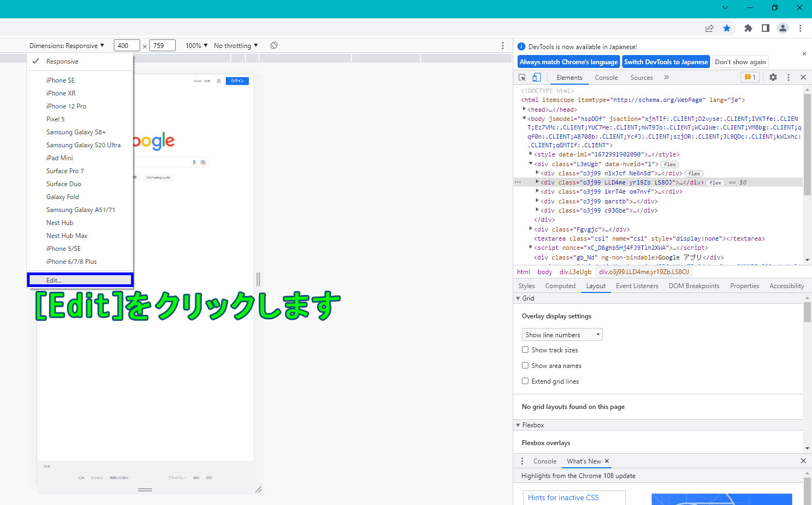Open the Computed pane tab
Viewport: 812px width, 505px height.
point(560,286)
